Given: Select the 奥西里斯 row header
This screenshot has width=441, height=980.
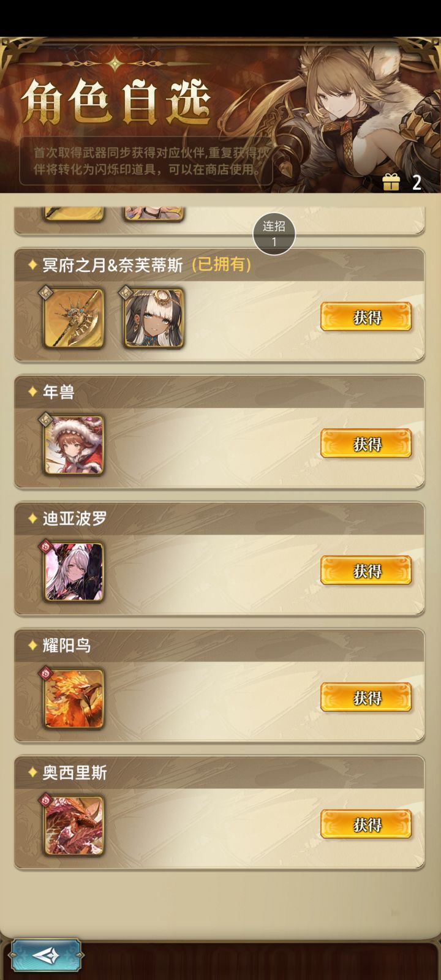Looking at the screenshot, I should point(219,772).
